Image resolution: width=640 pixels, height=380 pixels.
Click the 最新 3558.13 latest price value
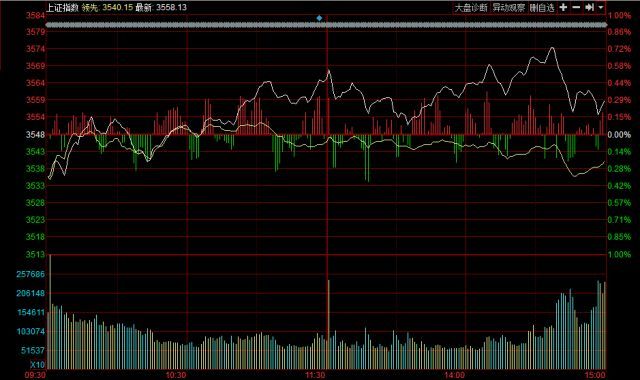[x=161, y=7]
